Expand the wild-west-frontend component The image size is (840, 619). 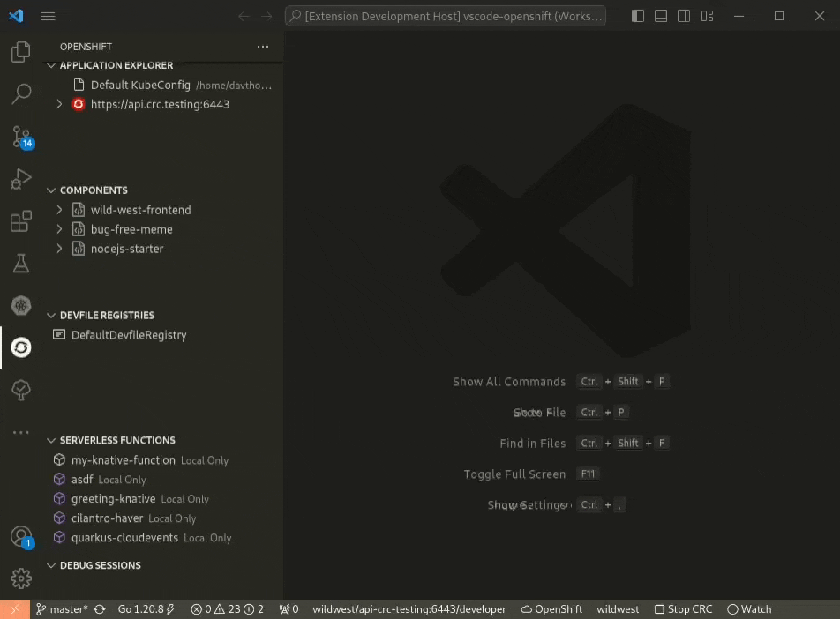click(59, 210)
